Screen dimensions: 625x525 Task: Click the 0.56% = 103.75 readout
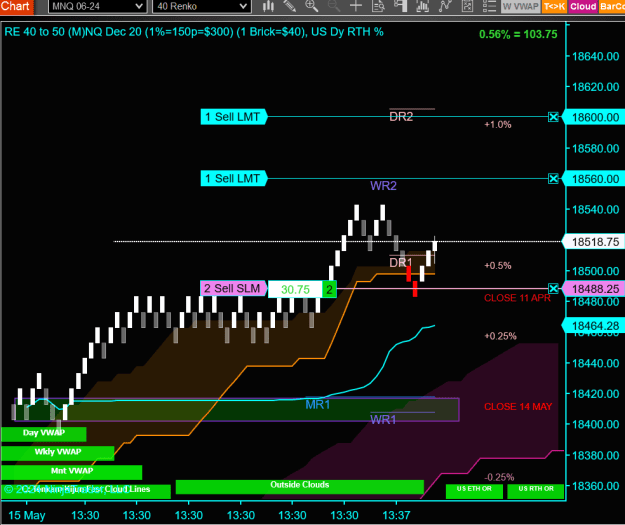point(518,34)
